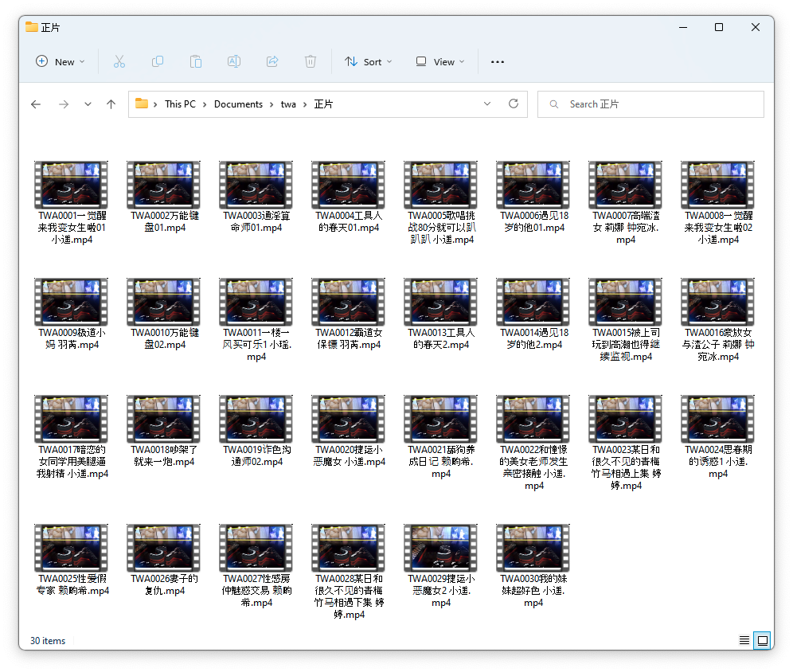Expand the Sort options menu
This screenshot has width=793, height=672.
tap(369, 61)
